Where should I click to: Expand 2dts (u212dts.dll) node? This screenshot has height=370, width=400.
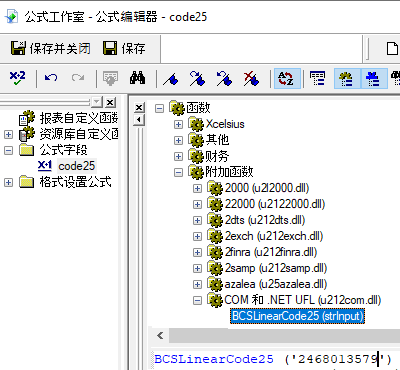(x=197, y=220)
